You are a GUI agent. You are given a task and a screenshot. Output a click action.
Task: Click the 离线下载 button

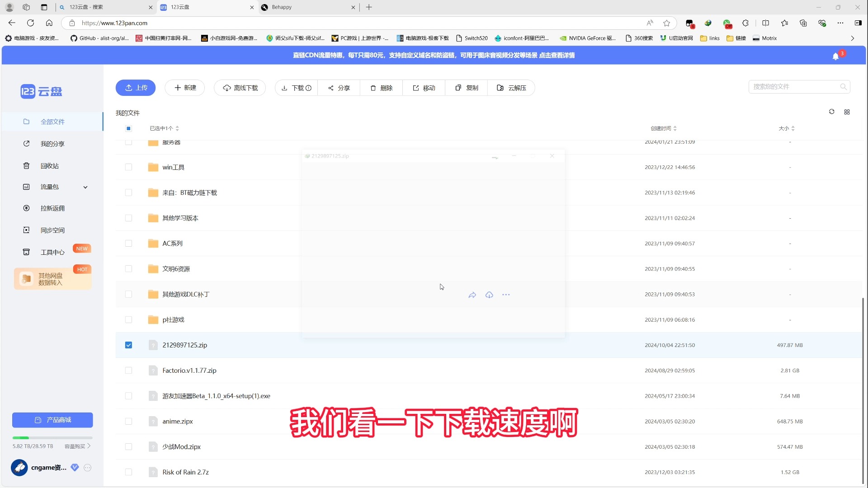240,88
